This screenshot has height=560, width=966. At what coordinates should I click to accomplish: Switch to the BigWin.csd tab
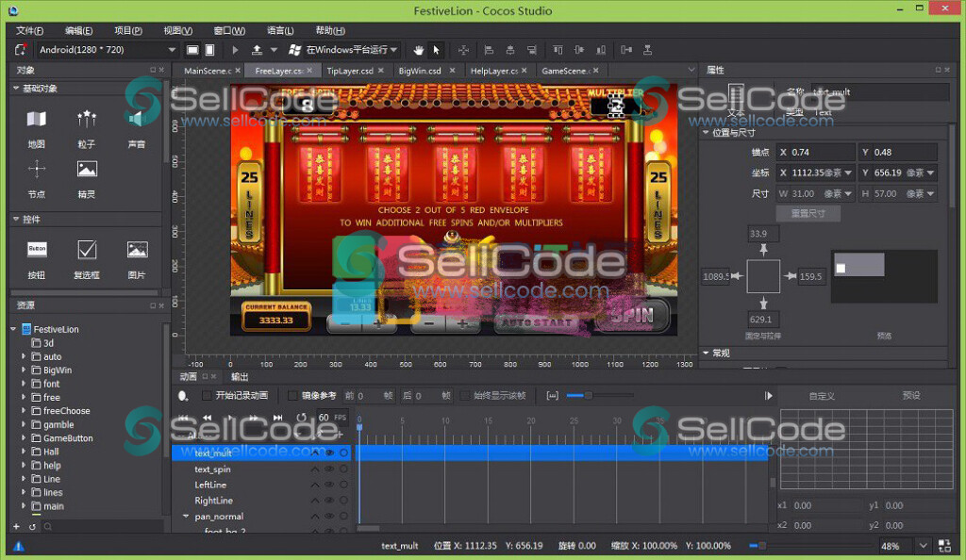(420, 71)
